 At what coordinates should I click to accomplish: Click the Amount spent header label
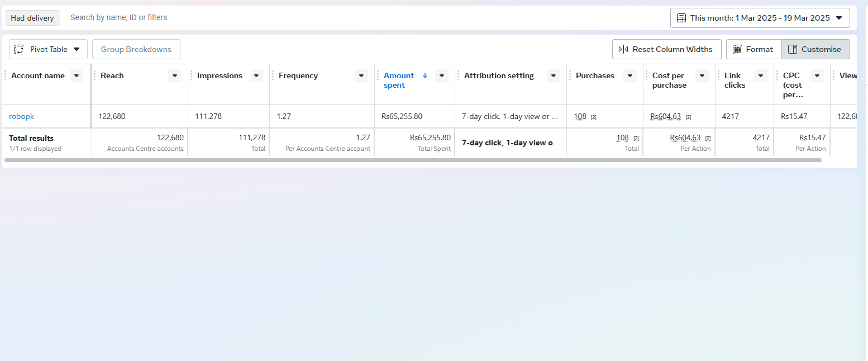click(399, 80)
